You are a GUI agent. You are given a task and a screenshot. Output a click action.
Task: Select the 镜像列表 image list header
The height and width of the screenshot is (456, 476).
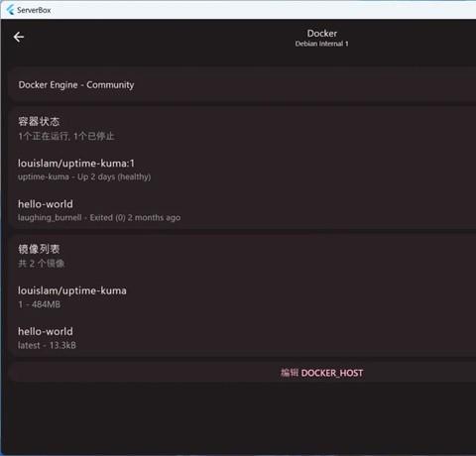39,249
